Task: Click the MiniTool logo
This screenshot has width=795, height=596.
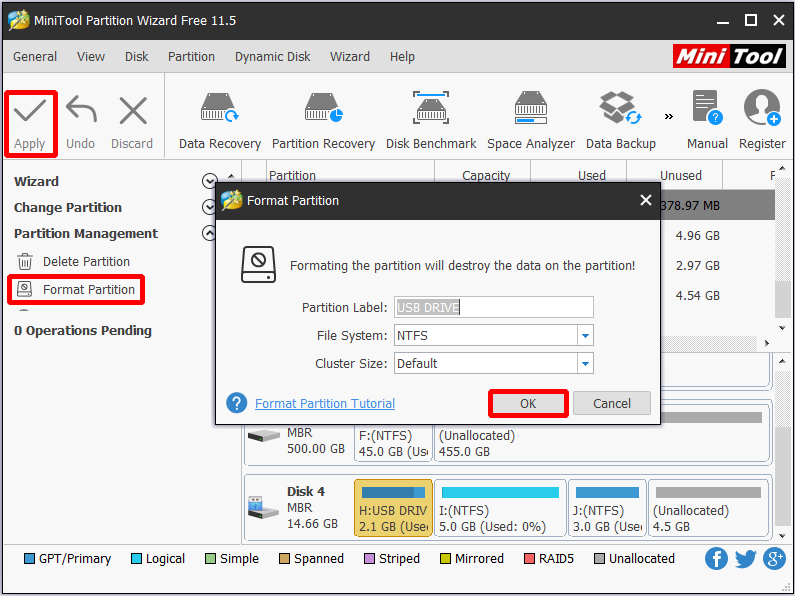Action: pos(729,56)
